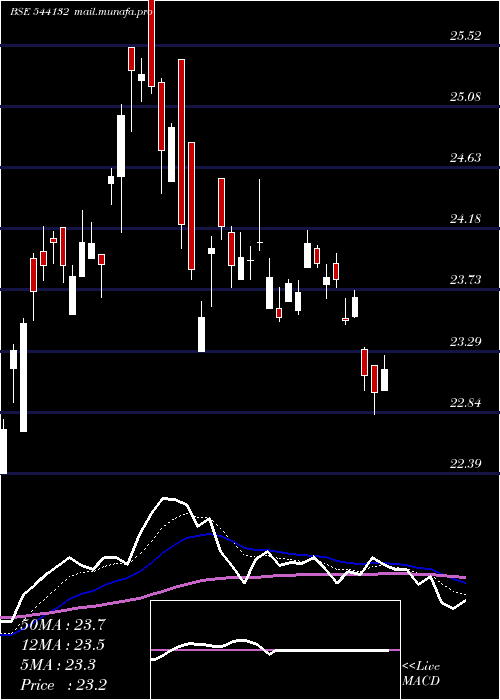Click the <<Live MACD label
This screenshot has width=500, height=700.
click(421, 674)
